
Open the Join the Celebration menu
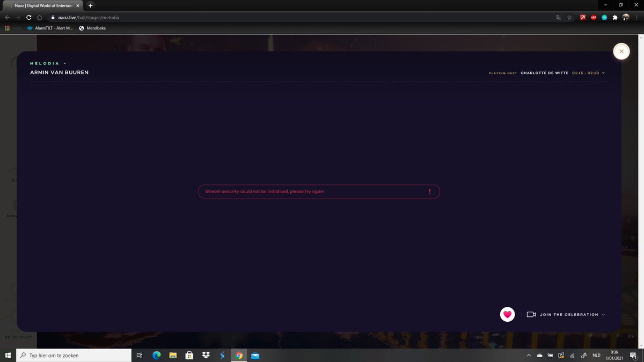coord(572,314)
